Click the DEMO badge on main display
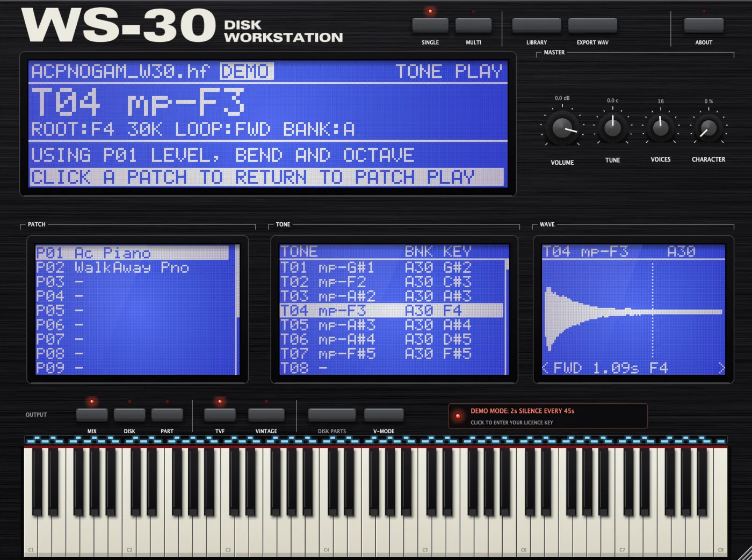Screen dimensions: 752x560 point(247,71)
